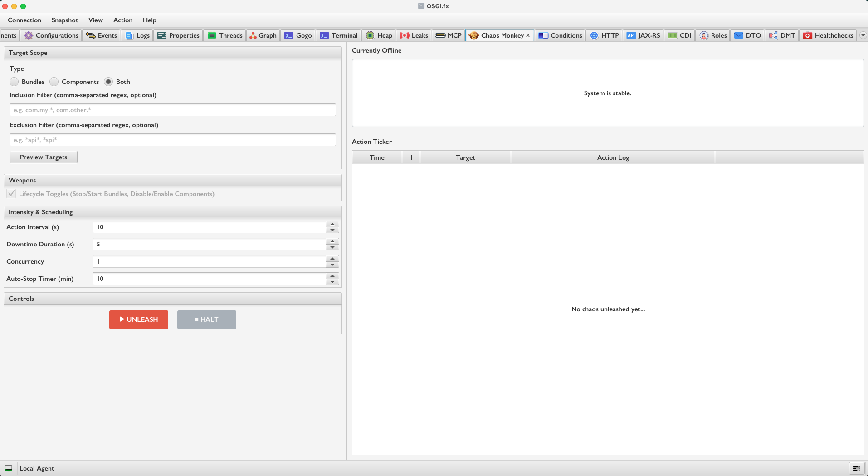Open the Leaks tab icon
868x476 pixels.
coord(405,35)
